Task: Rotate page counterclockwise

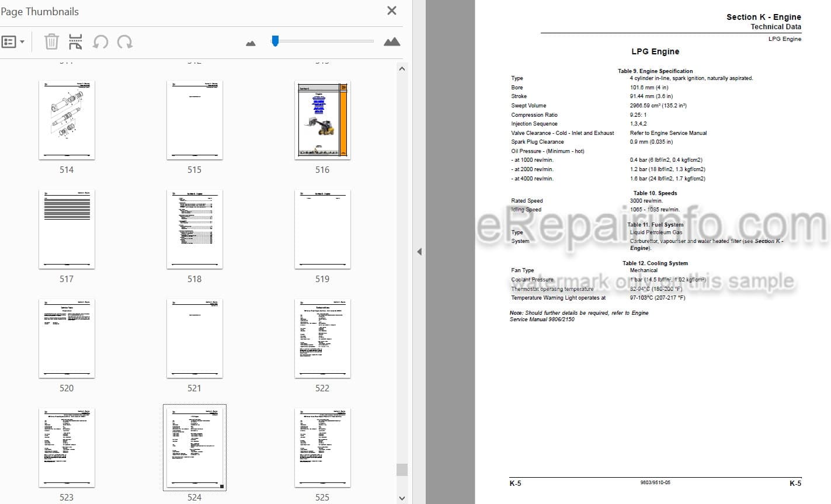Action: (100, 42)
